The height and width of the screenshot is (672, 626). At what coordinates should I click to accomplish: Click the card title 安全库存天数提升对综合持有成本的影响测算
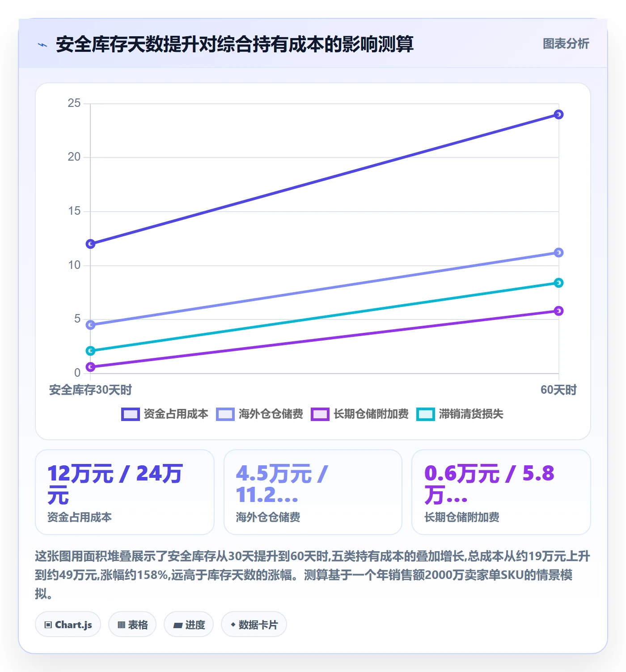pyautogui.click(x=235, y=44)
